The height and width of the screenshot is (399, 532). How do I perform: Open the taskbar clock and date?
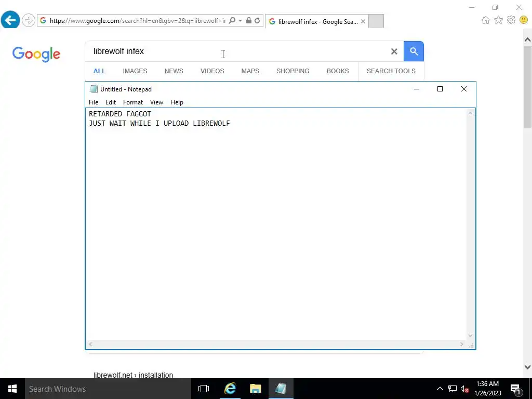pyautogui.click(x=487, y=389)
